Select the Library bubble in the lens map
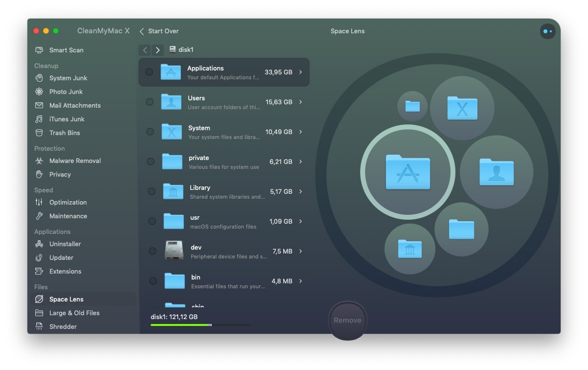The width and height of the screenshot is (588, 370). pos(410,249)
